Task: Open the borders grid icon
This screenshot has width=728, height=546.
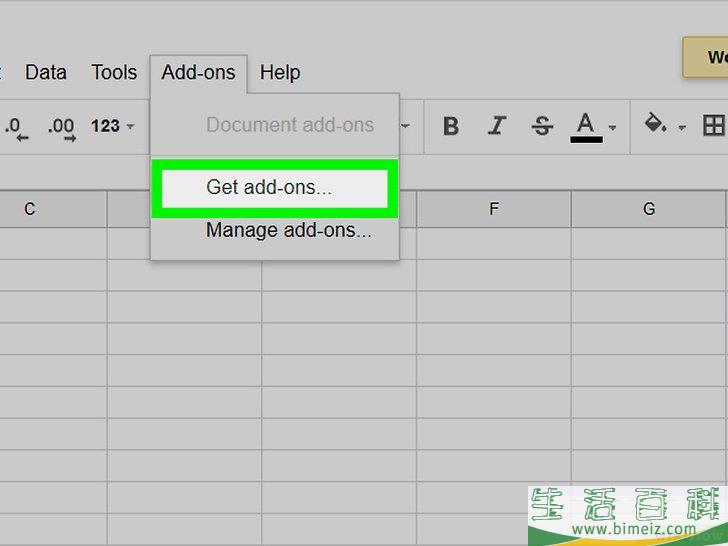Action: point(713,126)
